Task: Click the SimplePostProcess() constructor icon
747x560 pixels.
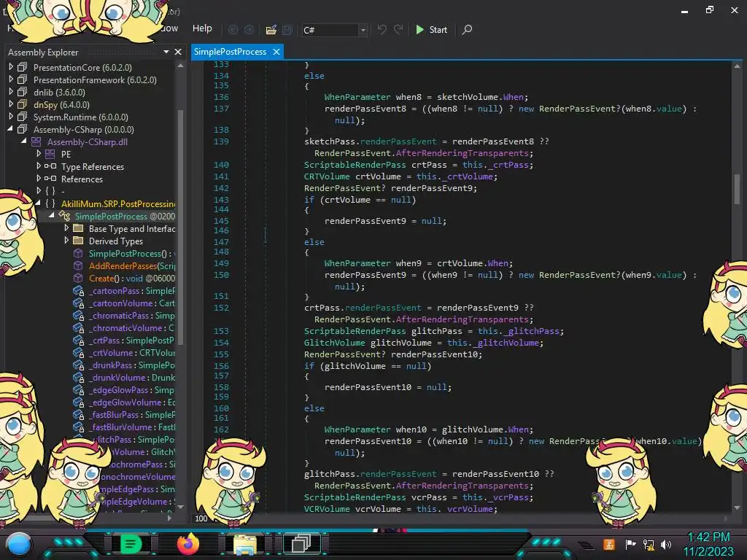Action: pos(78,253)
